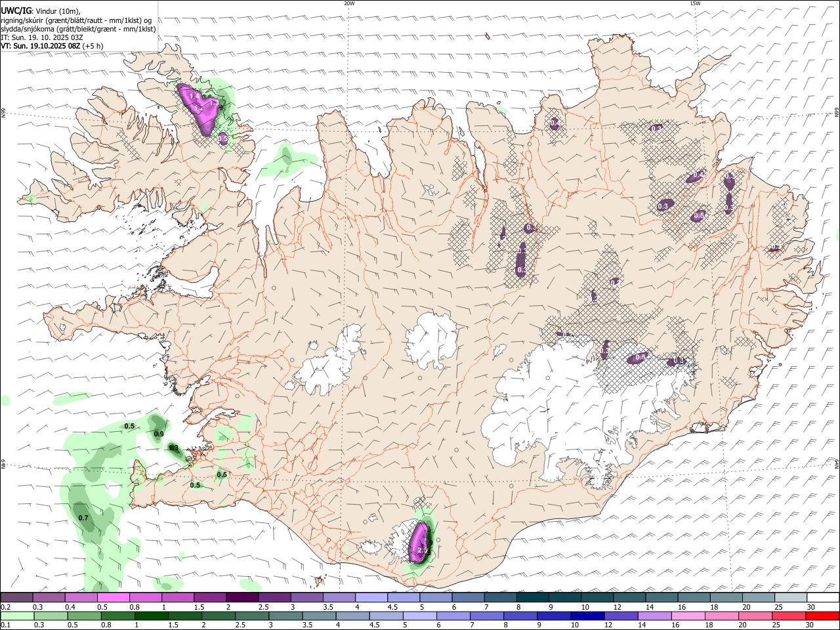Click the 1.5 purple swatch on snow scale
This screenshot has width=840, height=630.
210,598
